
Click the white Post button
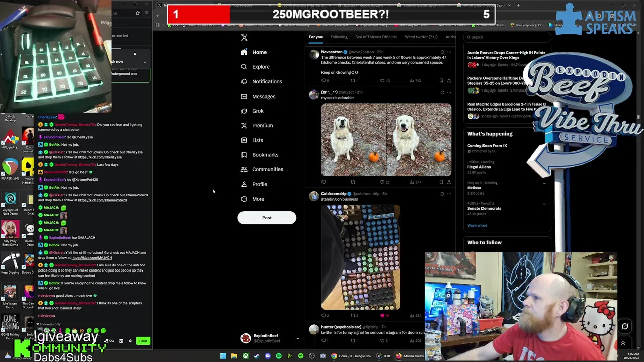tap(267, 218)
